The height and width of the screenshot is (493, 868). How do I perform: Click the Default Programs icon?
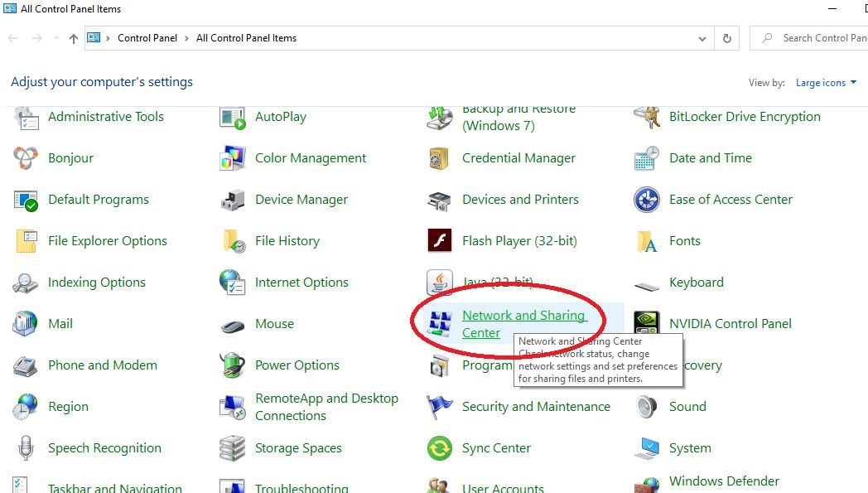click(x=26, y=200)
